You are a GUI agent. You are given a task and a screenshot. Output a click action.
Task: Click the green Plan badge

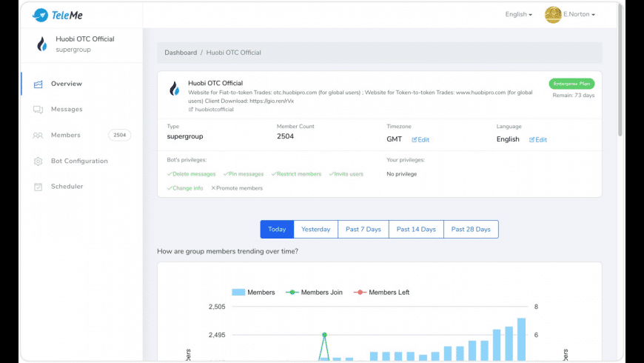click(x=571, y=84)
